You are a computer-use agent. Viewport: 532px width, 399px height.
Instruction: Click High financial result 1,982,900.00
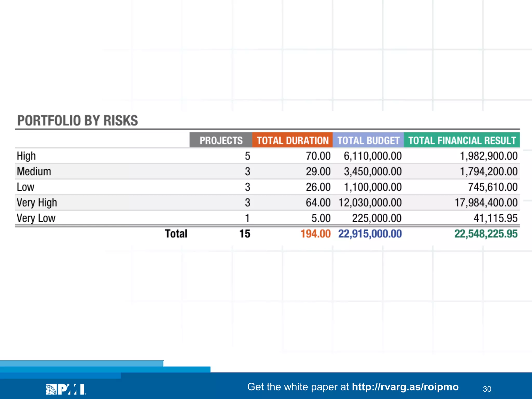point(488,156)
